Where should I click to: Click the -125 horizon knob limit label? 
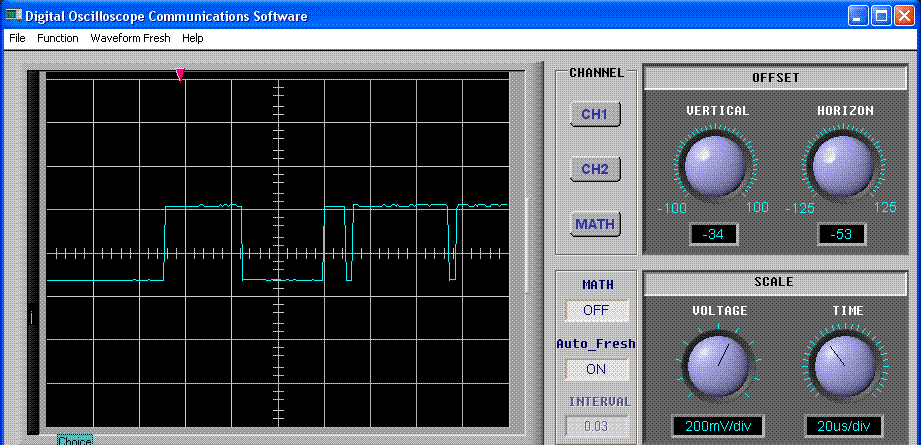798,208
